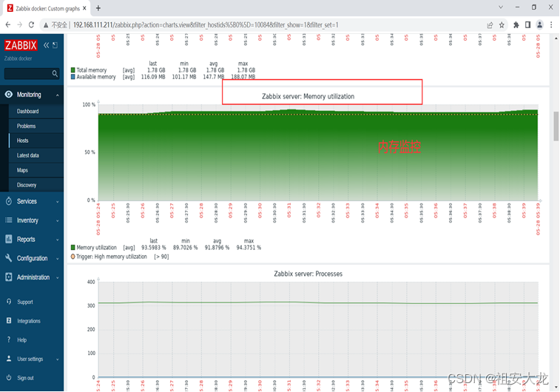Image resolution: width=560 pixels, height=392 pixels.
Task: Click the Help question mark icon
Action: click(9, 340)
